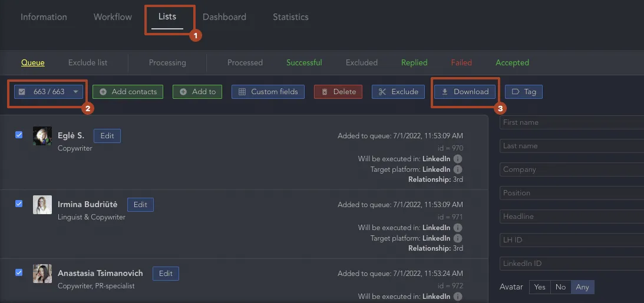Expand the 663 / 663 selection dropdown arrow
This screenshot has width=644, height=303.
pyautogui.click(x=75, y=92)
